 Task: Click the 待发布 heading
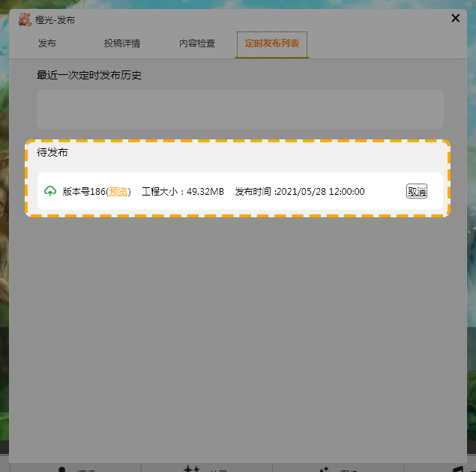(x=52, y=152)
